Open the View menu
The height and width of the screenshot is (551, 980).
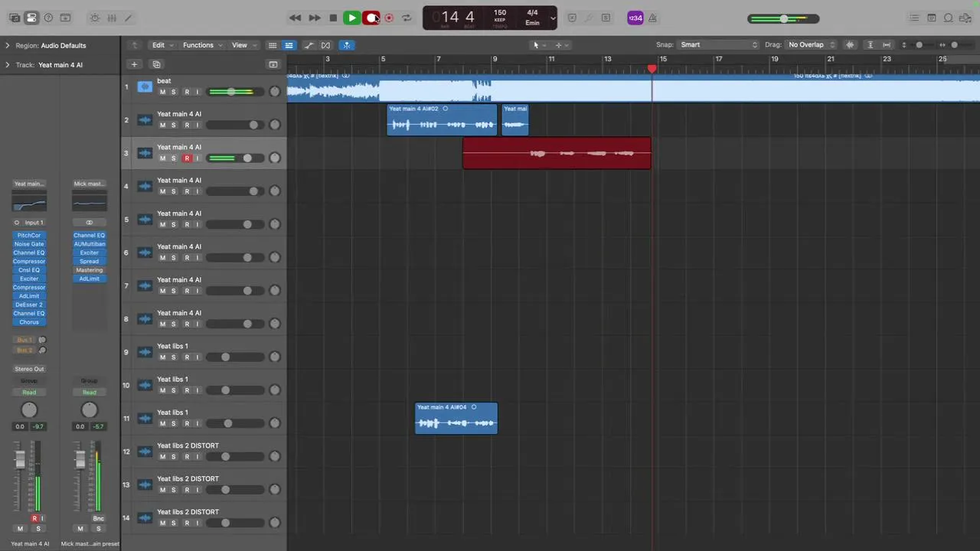(x=243, y=45)
